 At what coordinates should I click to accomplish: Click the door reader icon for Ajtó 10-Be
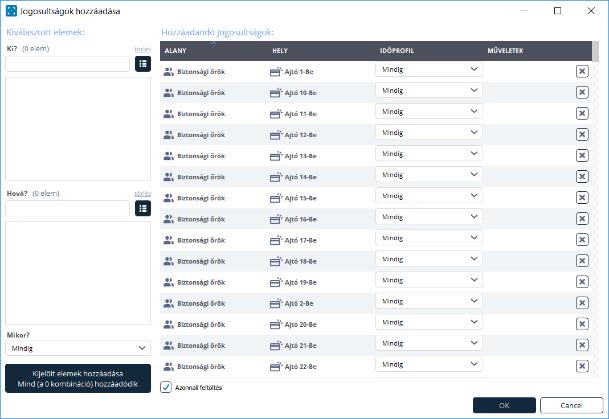pos(275,93)
